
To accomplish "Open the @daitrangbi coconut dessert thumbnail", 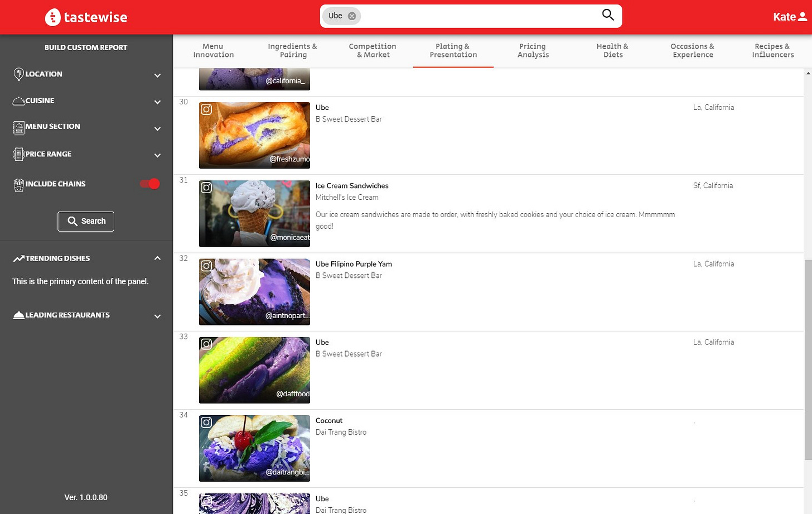I will [254, 448].
